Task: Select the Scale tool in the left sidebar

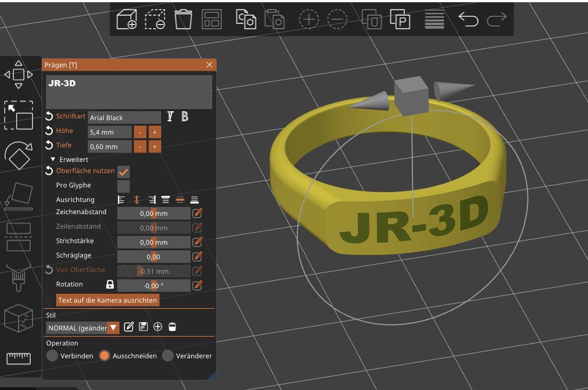Action: pos(18,115)
